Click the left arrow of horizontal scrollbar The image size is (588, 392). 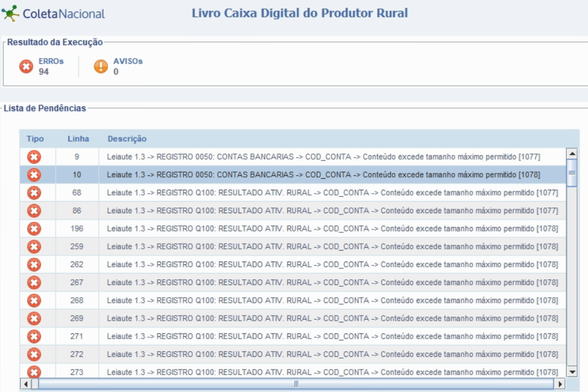26,383
